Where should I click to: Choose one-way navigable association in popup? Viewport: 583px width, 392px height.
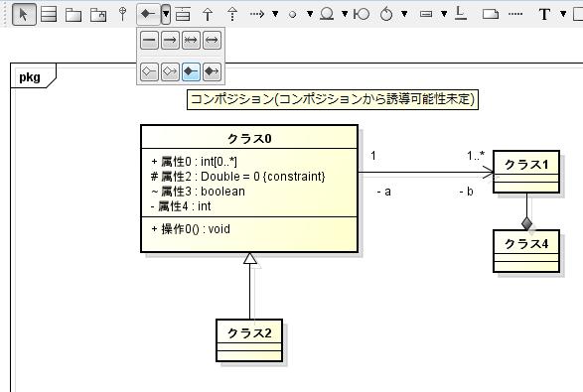170,40
